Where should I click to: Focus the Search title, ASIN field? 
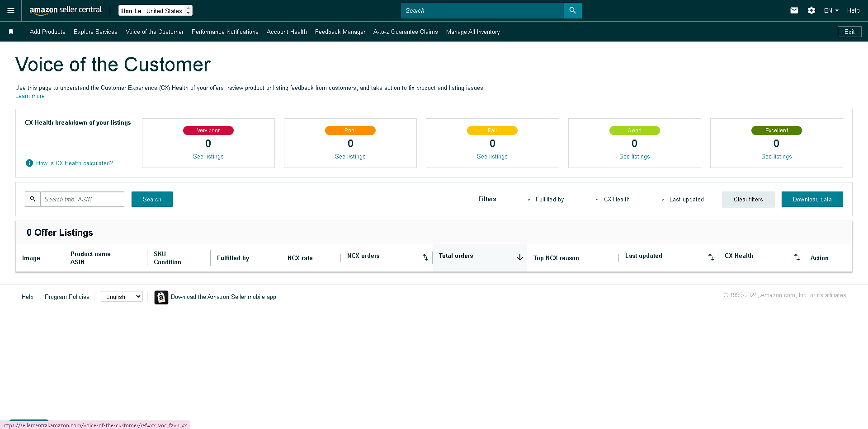click(x=82, y=199)
